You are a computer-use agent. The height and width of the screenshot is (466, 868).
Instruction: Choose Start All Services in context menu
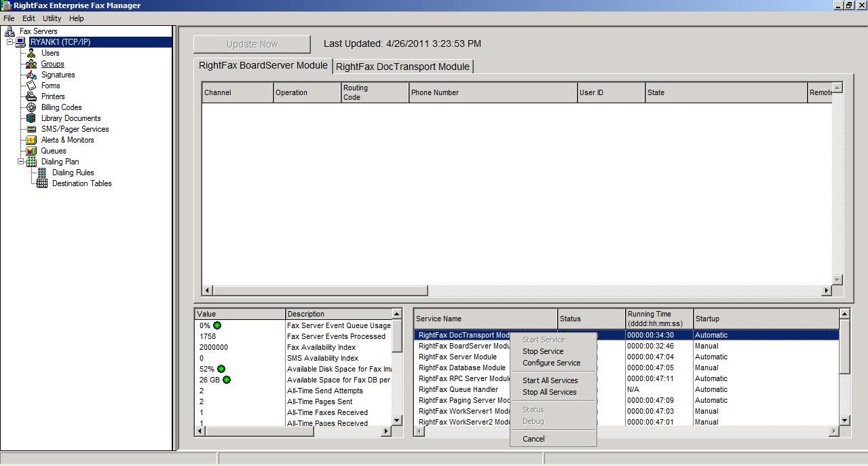[x=550, y=380]
